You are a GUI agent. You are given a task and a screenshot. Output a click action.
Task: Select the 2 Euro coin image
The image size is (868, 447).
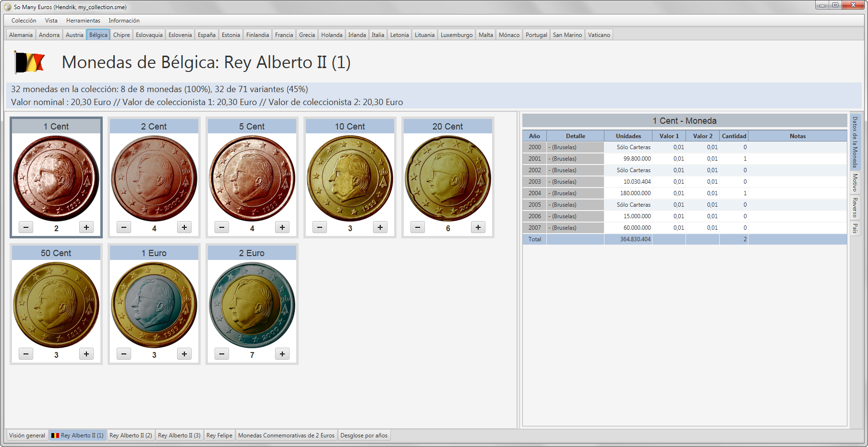252,305
